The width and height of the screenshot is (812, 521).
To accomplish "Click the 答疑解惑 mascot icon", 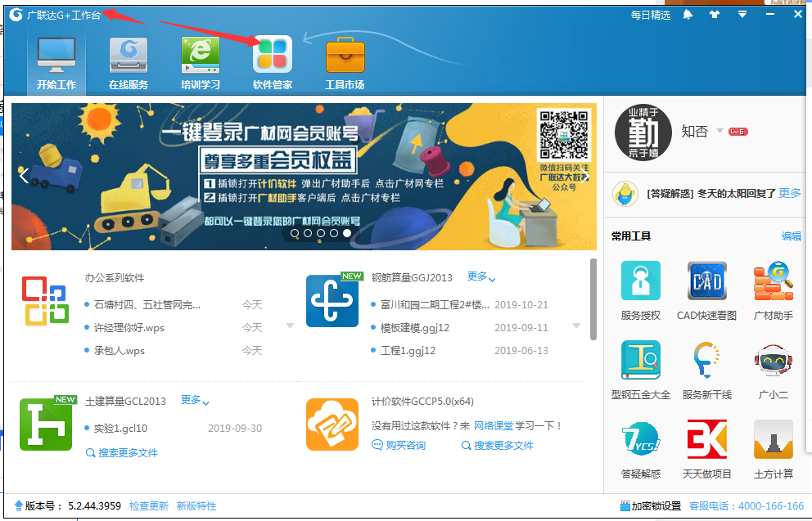I will 625,194.
